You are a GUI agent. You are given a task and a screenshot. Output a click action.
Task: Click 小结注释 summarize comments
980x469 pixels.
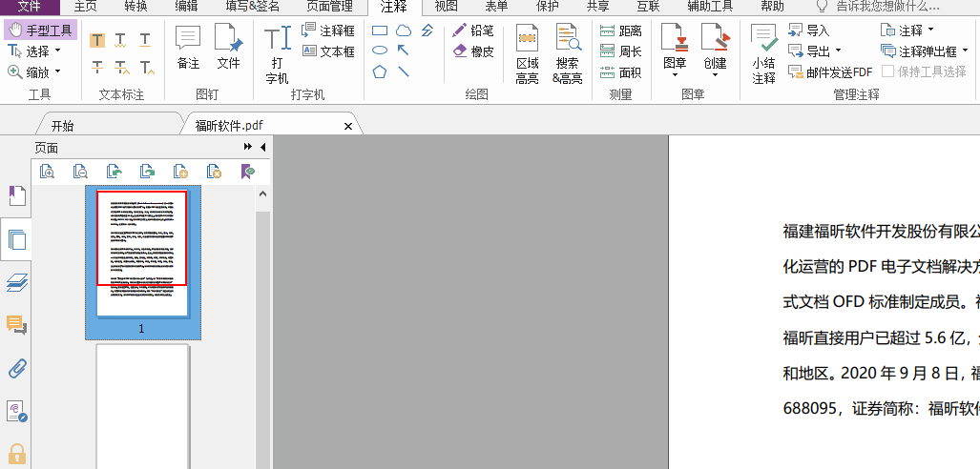click(763, 55)
